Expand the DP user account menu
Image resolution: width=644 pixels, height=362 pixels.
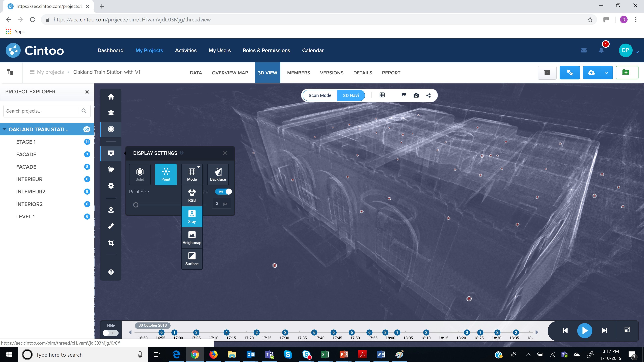(x=637, y=52)
